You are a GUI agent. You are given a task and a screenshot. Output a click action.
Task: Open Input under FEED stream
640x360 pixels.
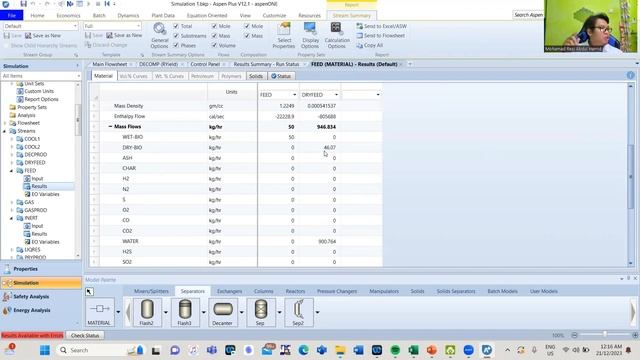(x=37, y=178)
